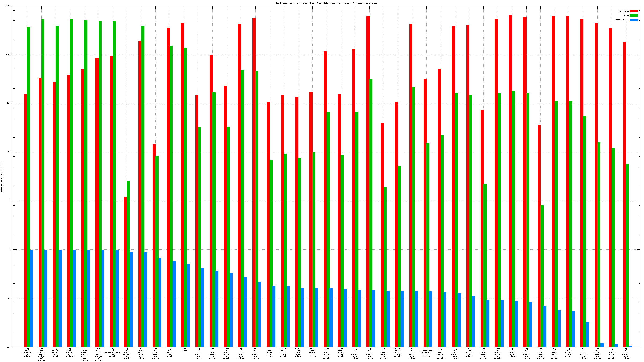This screenshot has height=362, width=644.
Task: Click the 0.01 y-axis tick label
Action: coord(9,347)
